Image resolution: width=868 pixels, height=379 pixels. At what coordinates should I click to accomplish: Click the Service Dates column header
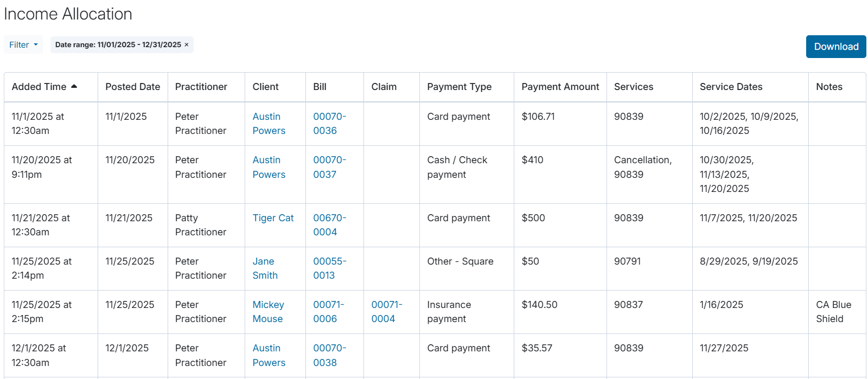click(x=731, y=87)
